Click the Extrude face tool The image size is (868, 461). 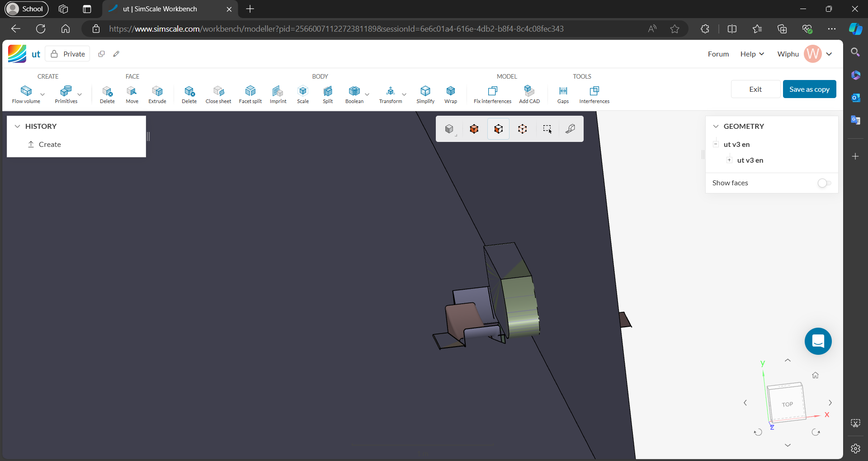point(157,94)
